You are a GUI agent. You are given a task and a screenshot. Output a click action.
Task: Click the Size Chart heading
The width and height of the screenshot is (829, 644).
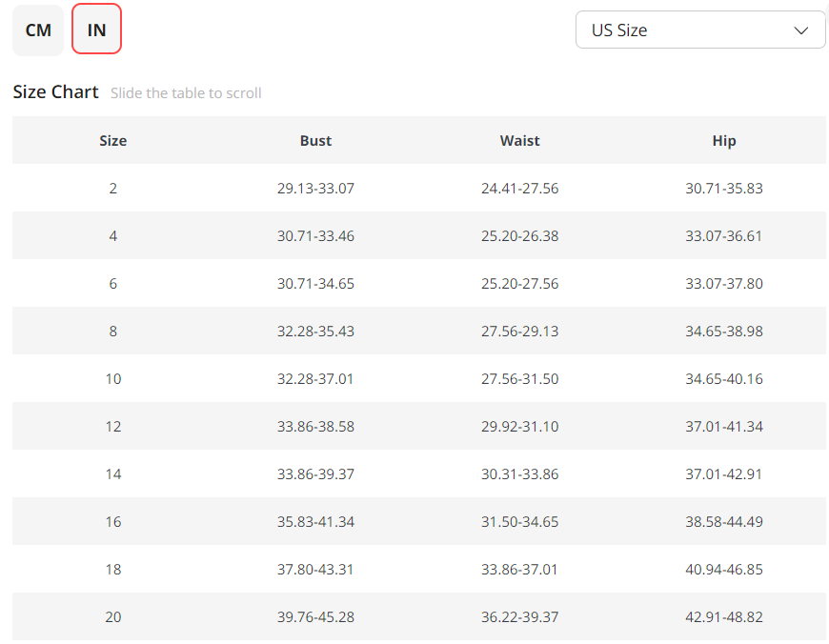pos(55,91)
